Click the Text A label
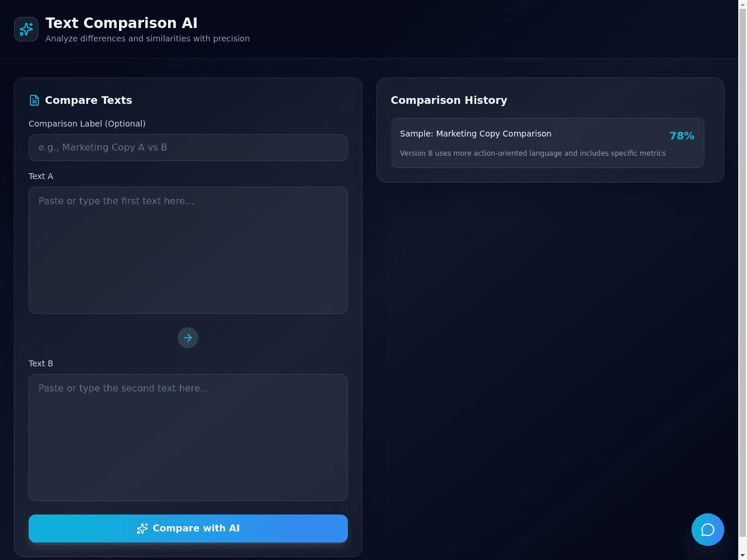Viewport: 747px width, 560px height. tap(41, 176)
